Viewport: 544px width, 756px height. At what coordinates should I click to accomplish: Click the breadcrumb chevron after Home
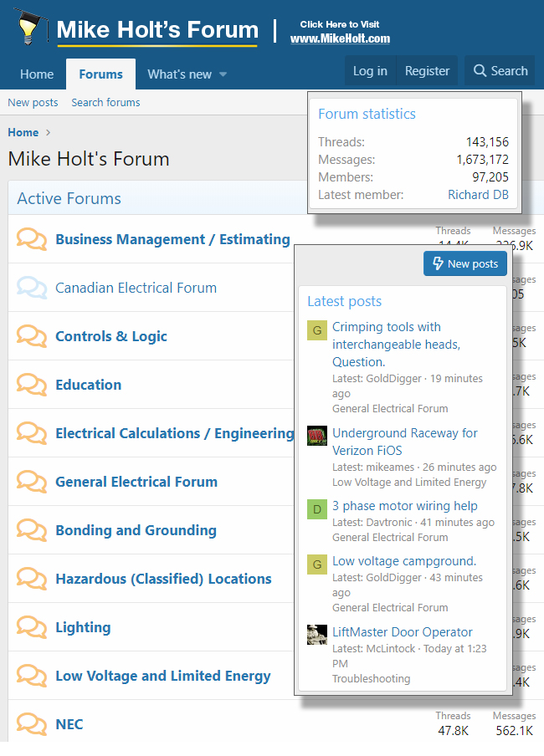click(49, 133)
